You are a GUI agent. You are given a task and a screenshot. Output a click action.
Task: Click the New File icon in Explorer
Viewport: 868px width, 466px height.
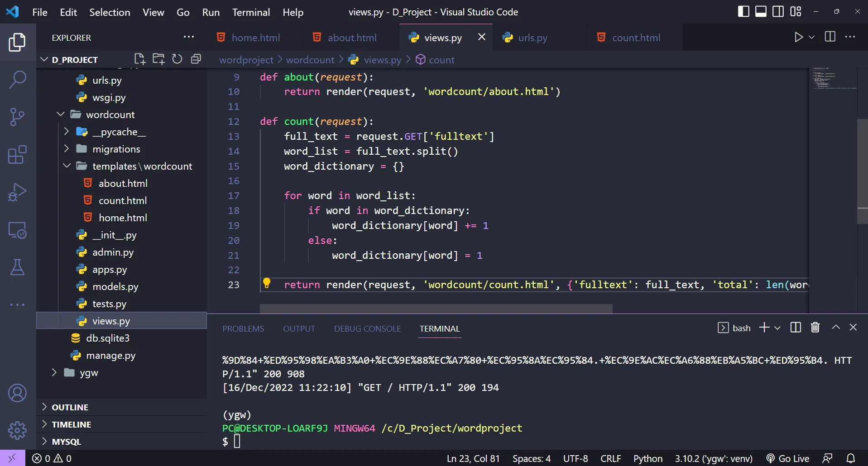(139, 59)
